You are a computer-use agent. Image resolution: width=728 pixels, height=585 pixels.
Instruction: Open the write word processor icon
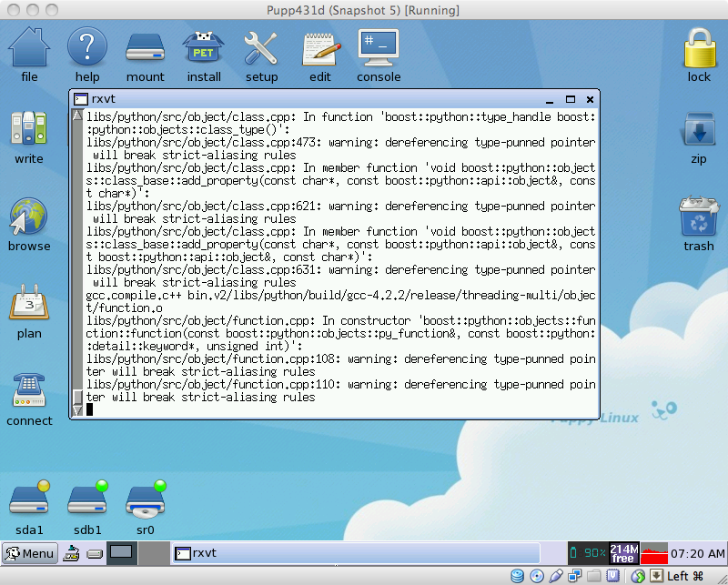[x=29, y=130]
